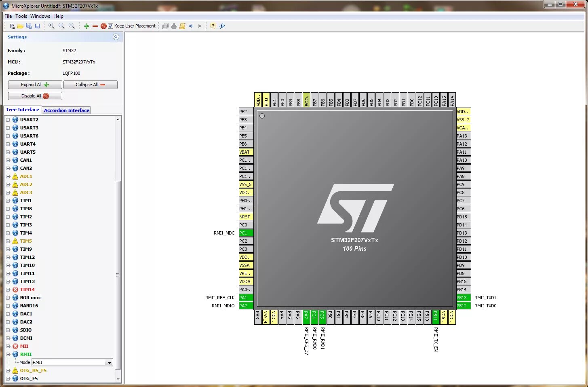
Task: Open the RMII Mode dropdown
Action: pyautogui.click(x=109, y=362)
